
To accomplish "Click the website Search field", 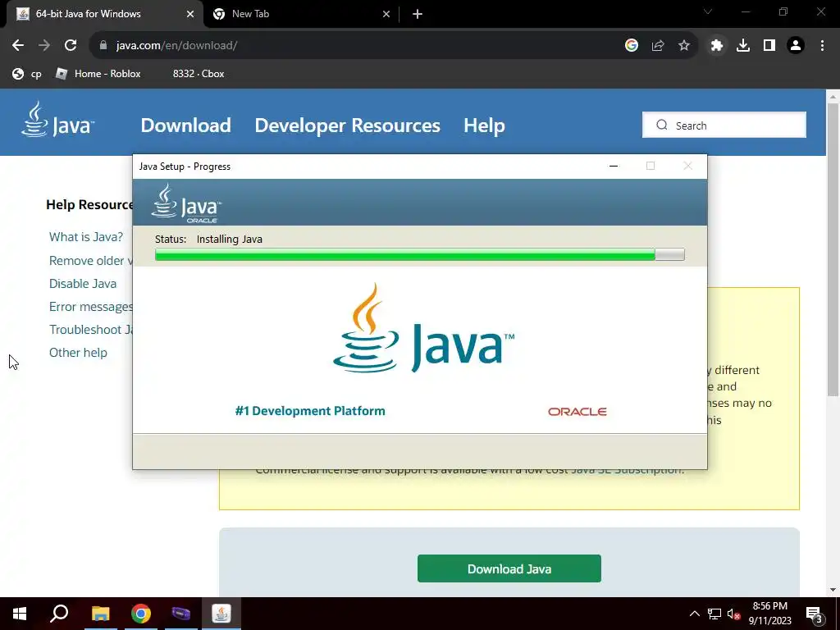I will click(x=724, y=125).
